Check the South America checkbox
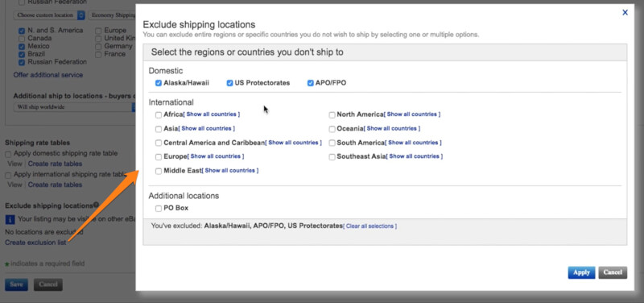 [x=332, y=143]
